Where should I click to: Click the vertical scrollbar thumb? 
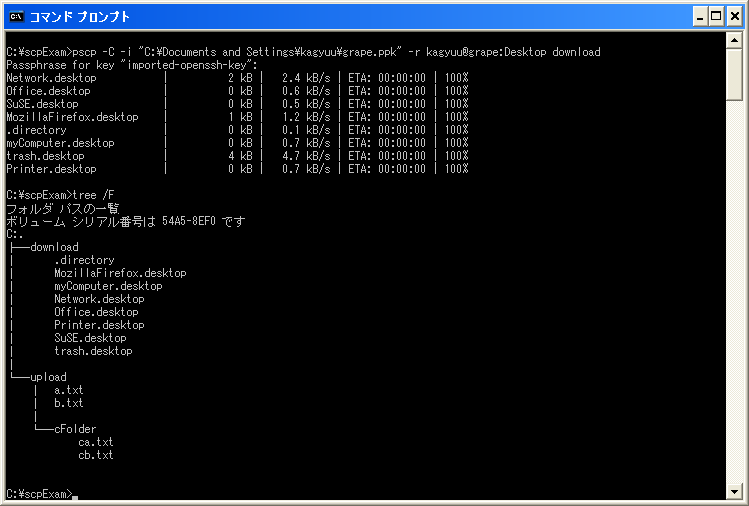coord(735,75)
